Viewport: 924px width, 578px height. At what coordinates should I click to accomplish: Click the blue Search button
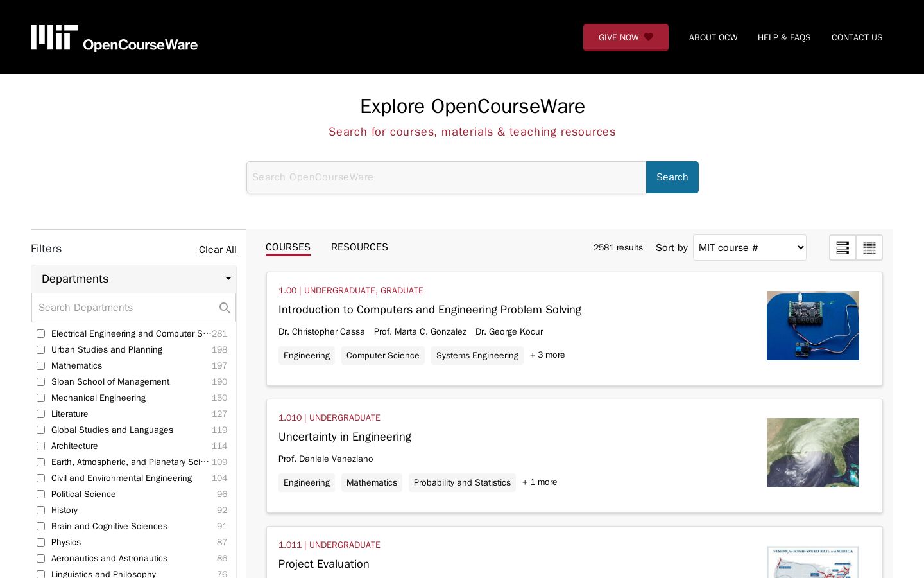click(x=672, y=177)
